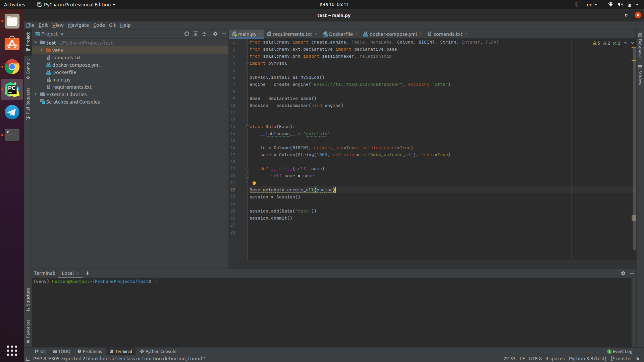Select main.py in the project tree
This screenshot has height=362, width=644.
61,79
